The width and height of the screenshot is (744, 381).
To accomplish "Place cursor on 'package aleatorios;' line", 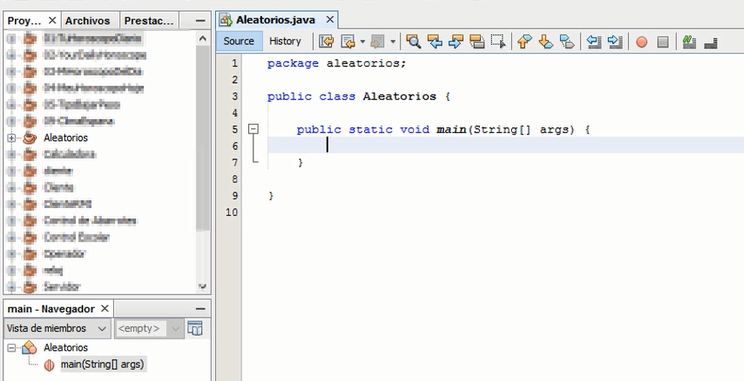I will tap(336, 64).
